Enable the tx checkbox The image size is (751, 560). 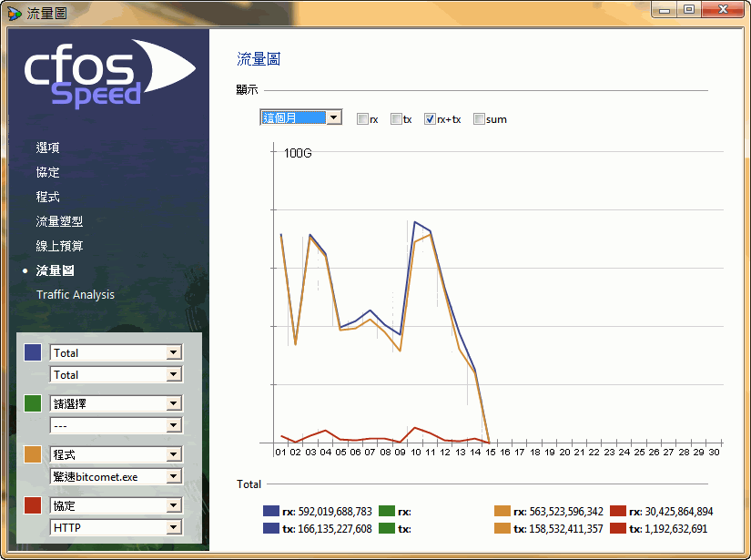(396, 119)
